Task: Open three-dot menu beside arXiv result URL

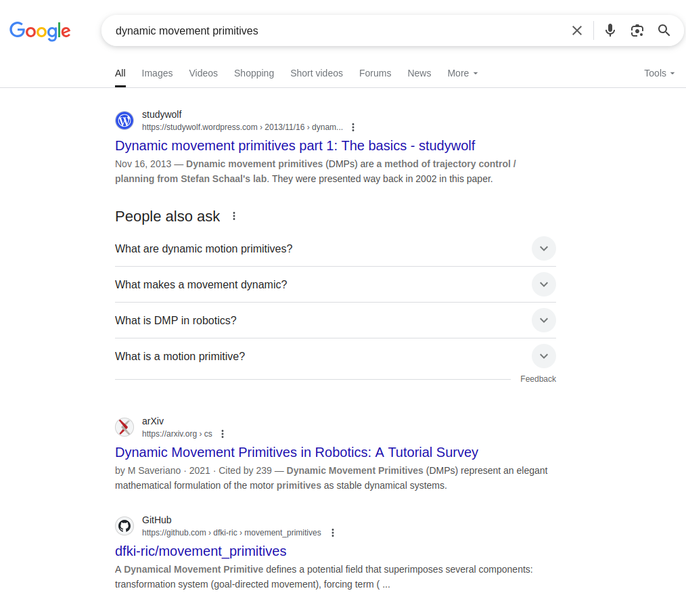Action: (223, 434)
